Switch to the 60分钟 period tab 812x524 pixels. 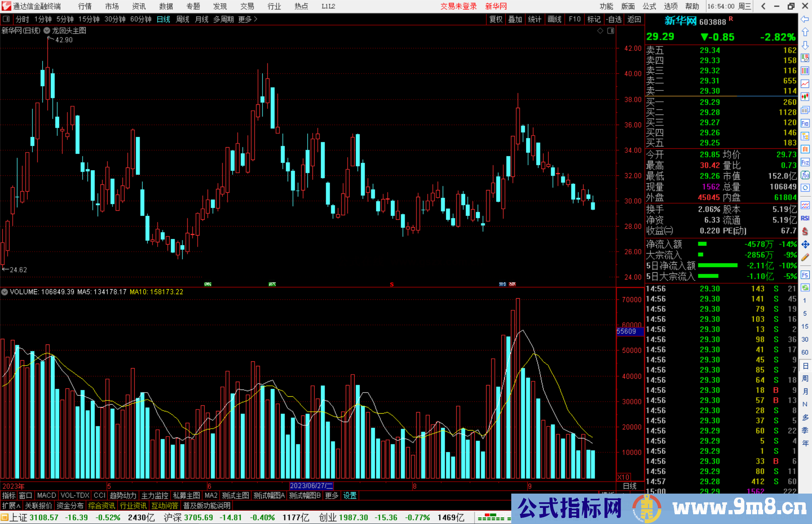[141, 19]
